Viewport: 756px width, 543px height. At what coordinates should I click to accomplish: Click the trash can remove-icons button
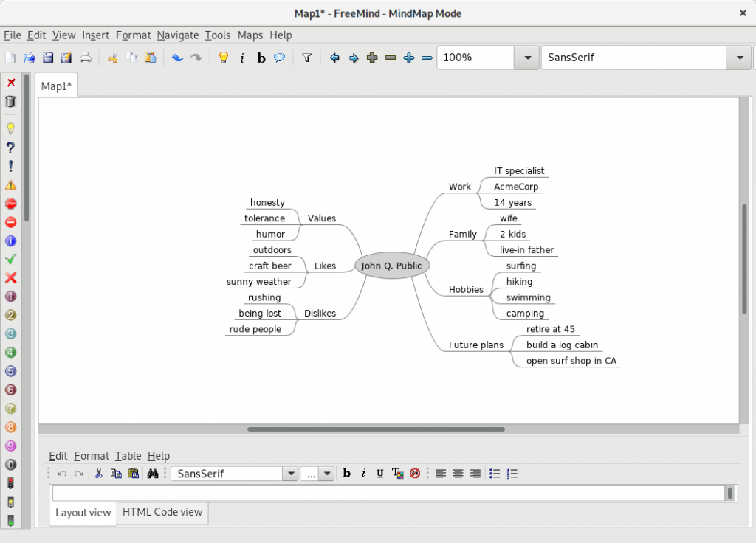coord(10,102)
